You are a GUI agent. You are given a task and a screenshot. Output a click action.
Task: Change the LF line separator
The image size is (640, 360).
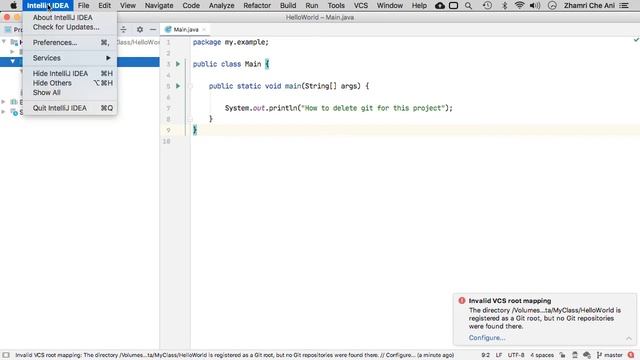click(499, 355)
